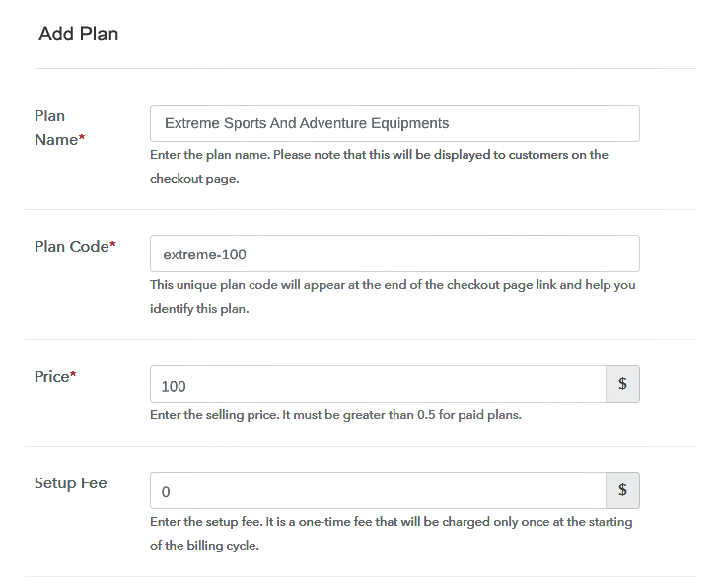
Task: Click the dollar sign beside the Price field
Action: tap(622, 384)
